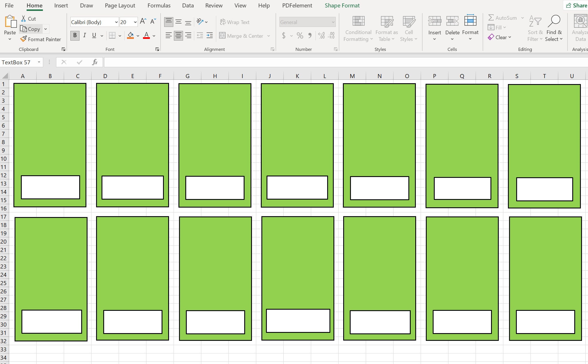This screenshot has height=364, width=588.
Task: Increase font size with the larger A icon
Action: pos(143,21)
